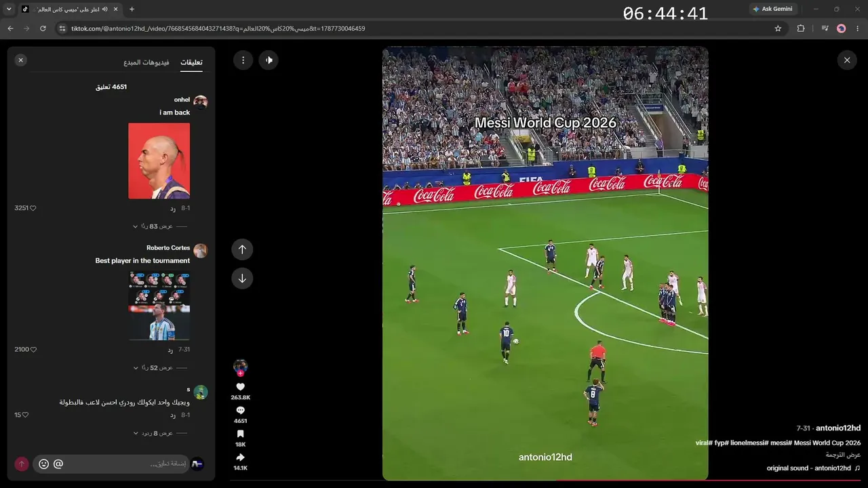Click the 'i am back' comment text

click(x=175, y=113)
